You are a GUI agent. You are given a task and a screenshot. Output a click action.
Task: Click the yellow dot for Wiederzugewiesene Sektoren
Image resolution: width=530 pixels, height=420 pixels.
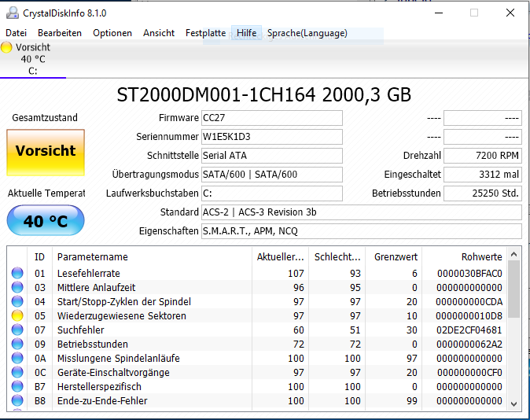17,315
